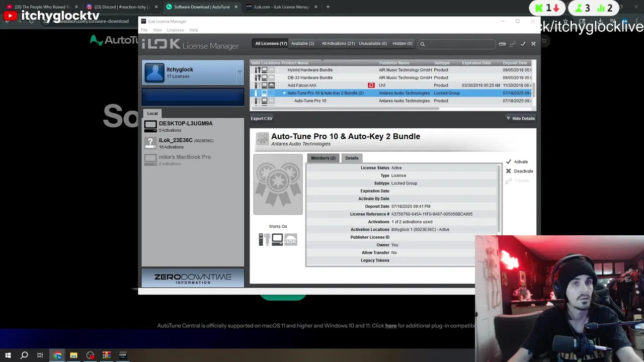Sort by the Publisher Name column header
The width and height of the screenshot is (644, 362).
(394, 63)
